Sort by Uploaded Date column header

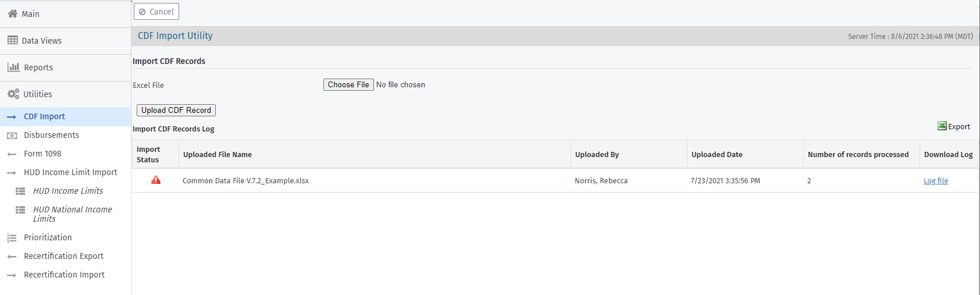point(717,155)
